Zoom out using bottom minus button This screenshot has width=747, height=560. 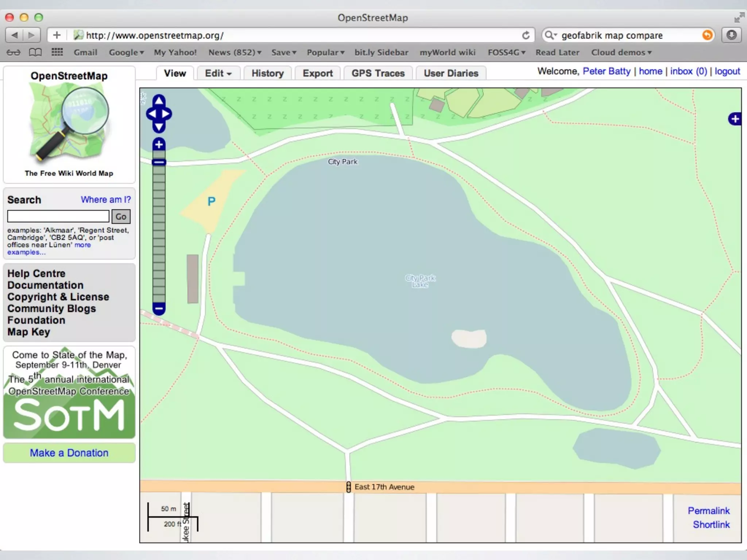click(159, 309)
